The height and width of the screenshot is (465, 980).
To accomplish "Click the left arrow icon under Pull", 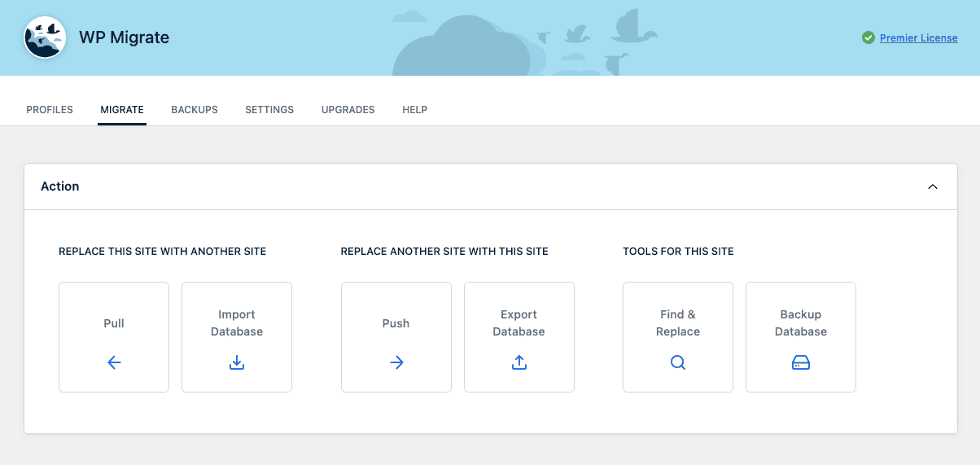I will [114, 363].
